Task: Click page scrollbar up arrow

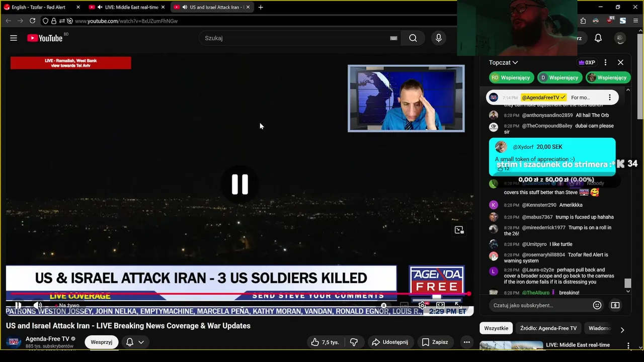Action: [640, 30]
